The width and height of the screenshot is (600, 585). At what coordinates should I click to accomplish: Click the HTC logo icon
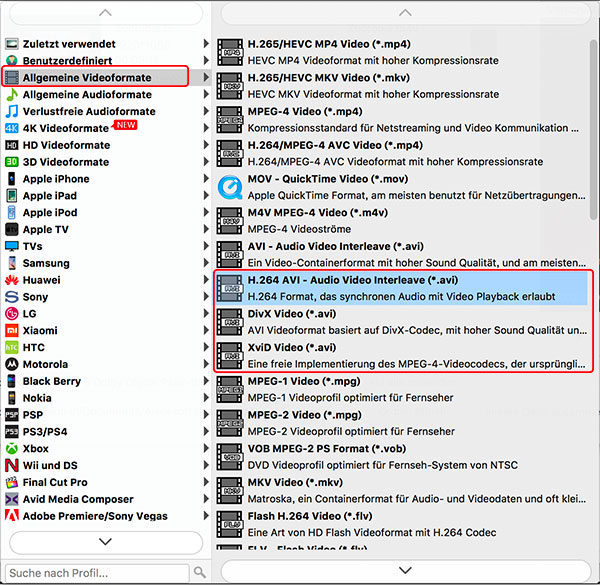pos(12,347)
